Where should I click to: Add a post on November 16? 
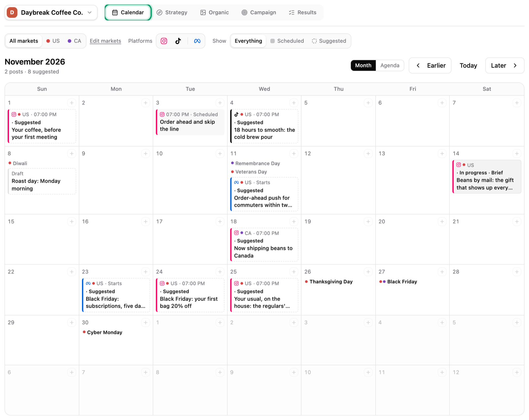145,221
